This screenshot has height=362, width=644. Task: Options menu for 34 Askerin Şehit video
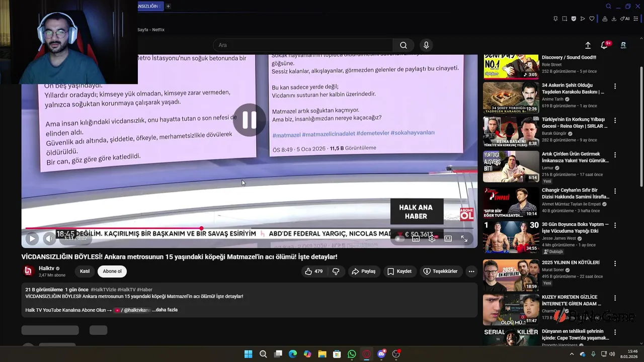coord(615,86)
